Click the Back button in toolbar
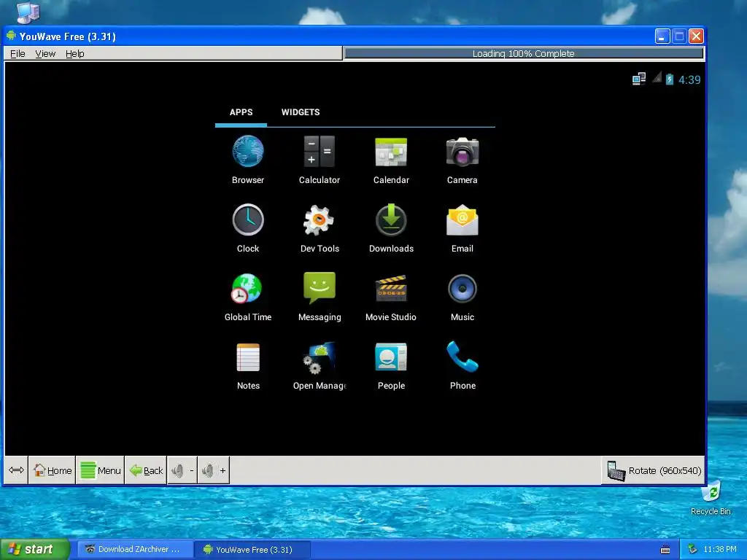The width and height of the screenshot is (747, 560). tap(146, 470)
